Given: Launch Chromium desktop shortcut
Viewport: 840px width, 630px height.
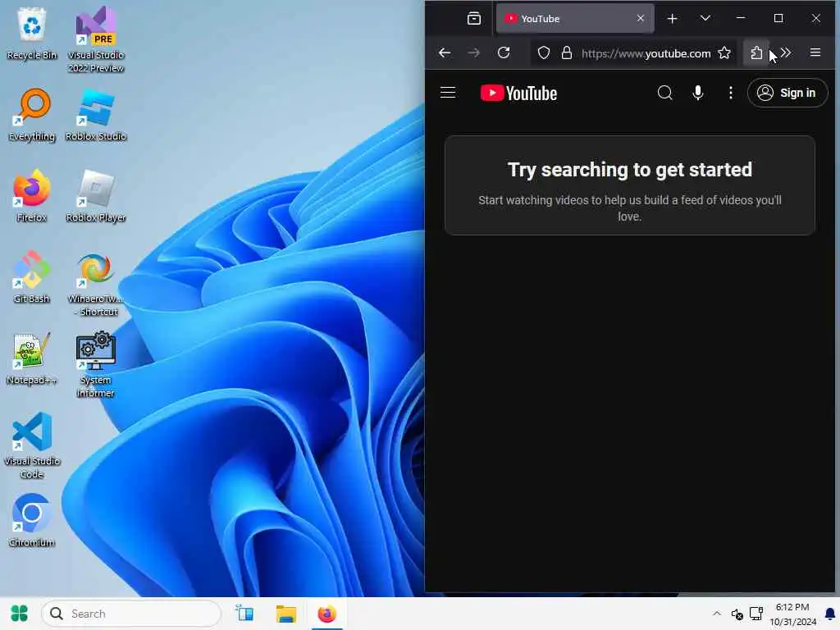Looking at the screenshot, I should click(x=32, y=521).
